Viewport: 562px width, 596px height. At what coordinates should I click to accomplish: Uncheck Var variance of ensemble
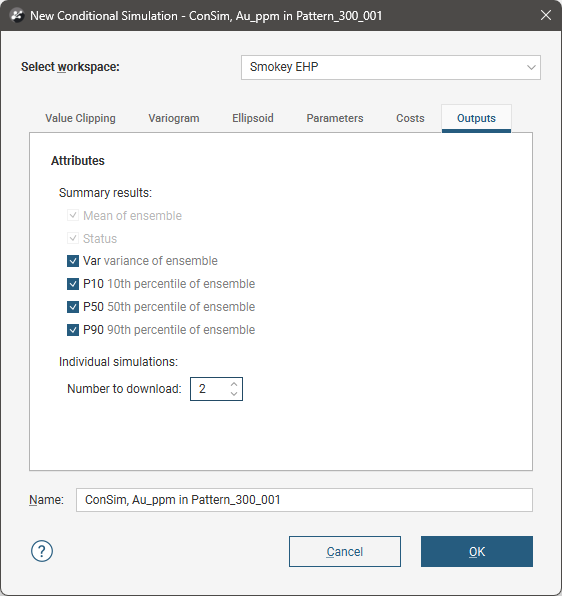click(73, 261)
